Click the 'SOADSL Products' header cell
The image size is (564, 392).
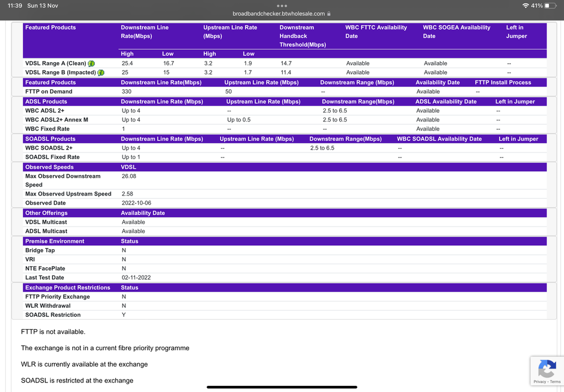[x=50, y=139]
